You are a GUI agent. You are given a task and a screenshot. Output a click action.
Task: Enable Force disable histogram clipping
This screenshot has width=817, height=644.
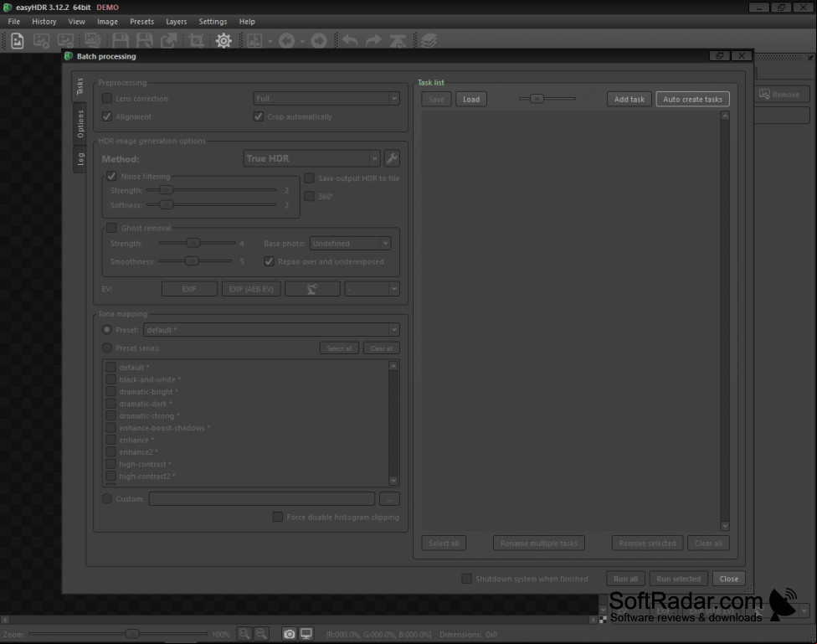tap(278, 517)
